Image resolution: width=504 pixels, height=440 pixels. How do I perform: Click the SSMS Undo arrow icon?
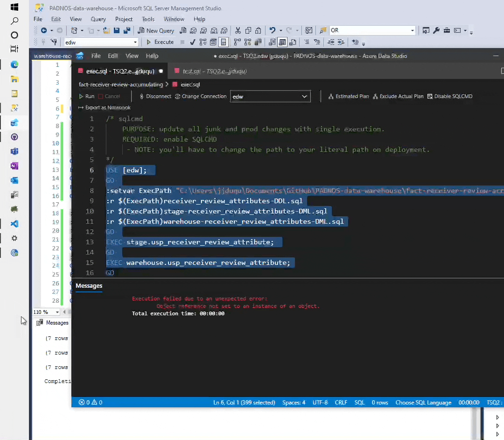[273, 30]
